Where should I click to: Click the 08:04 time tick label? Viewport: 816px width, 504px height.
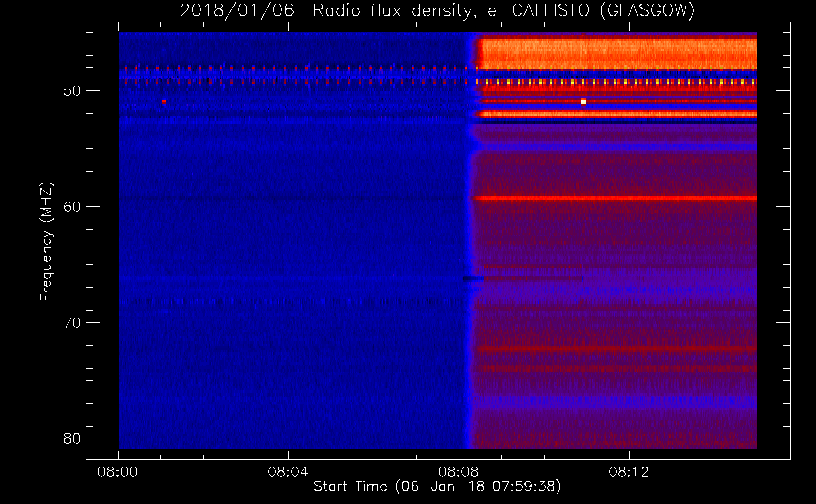point(288,472)
